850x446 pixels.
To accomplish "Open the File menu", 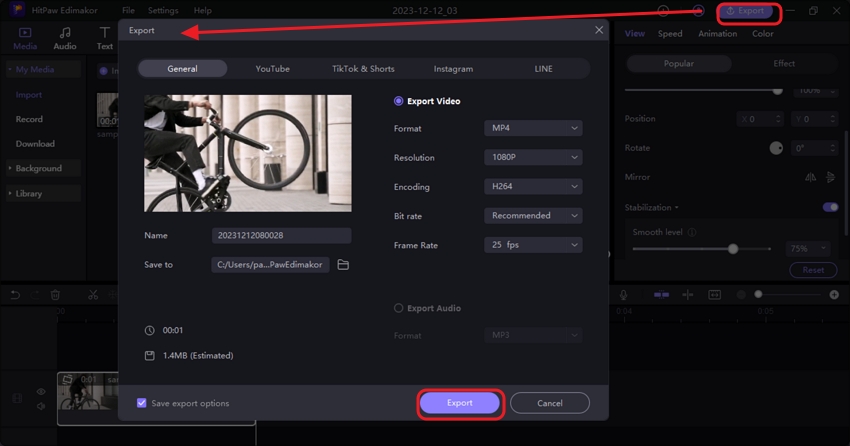I will [x=128, y=10].
